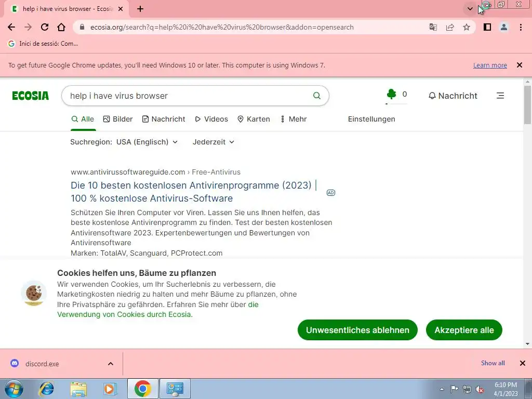Viewport: 532px width, 399px height.
Task: Reload the Ecosia page
Action: point(45,27)
